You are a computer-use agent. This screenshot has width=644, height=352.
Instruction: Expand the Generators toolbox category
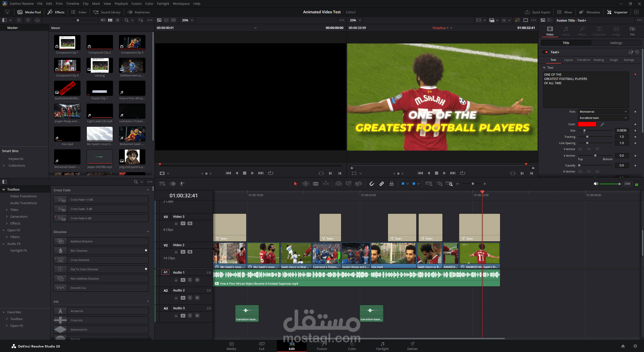point(7,216)
